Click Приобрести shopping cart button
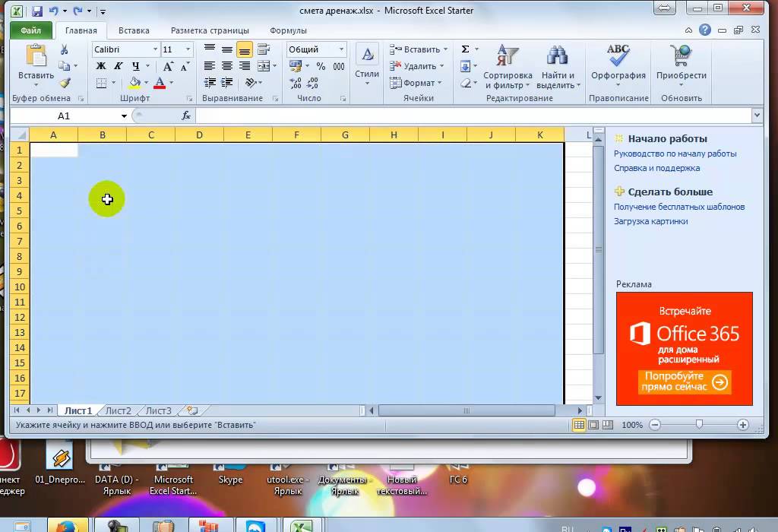The width and height of the screenshot is (778, 532). [682, 64]
